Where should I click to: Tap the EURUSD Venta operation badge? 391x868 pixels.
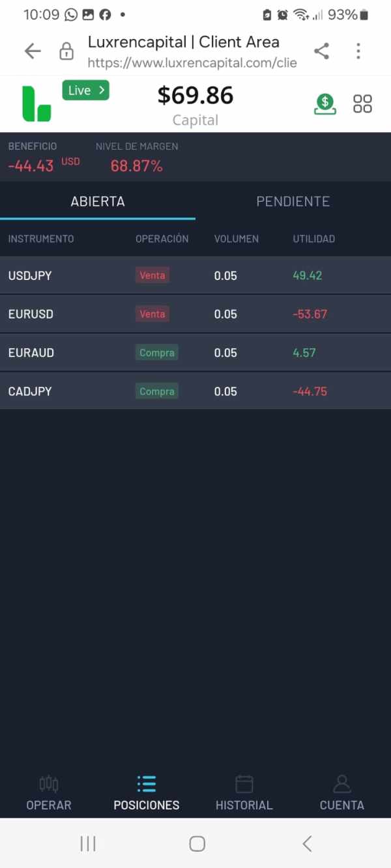(152, 314)
